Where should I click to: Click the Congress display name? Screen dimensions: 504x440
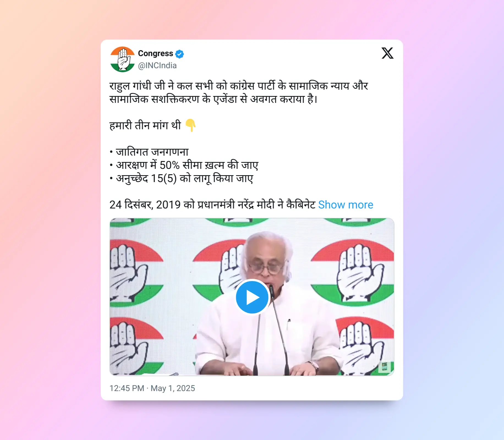click(155, 53)
